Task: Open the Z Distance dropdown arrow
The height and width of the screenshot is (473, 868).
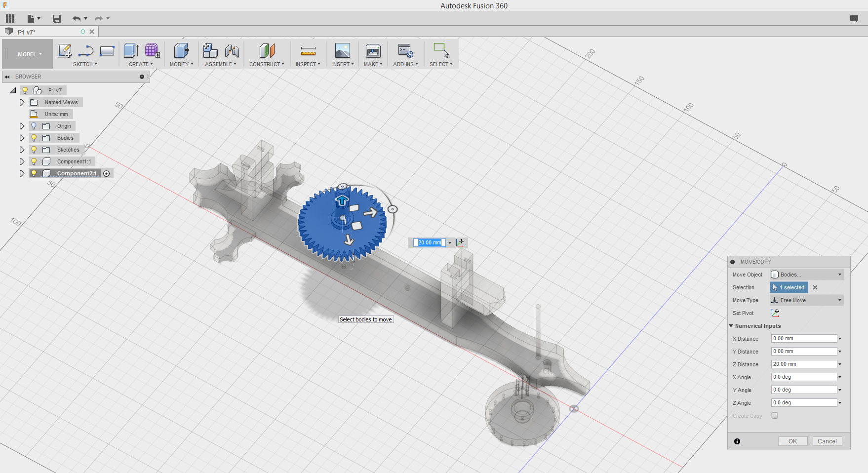Action: (x=840, y=364)
